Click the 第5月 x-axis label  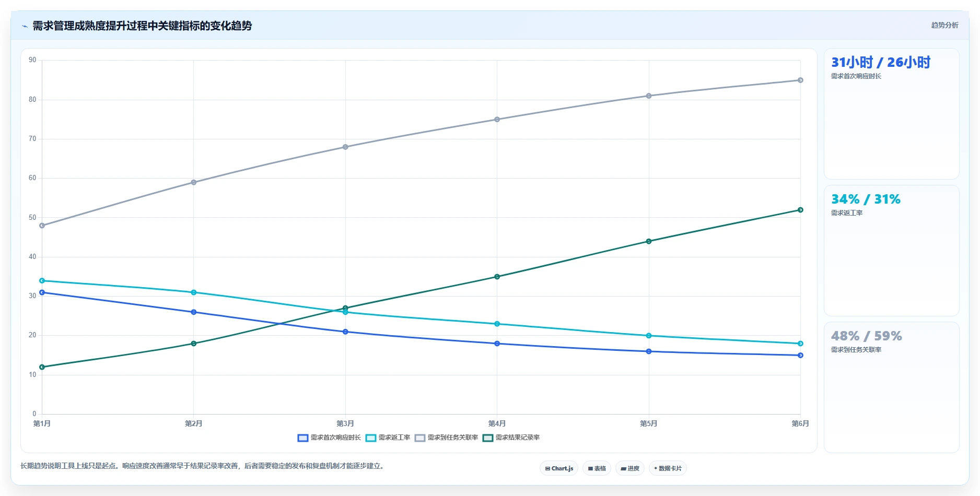tap(649, 423)
